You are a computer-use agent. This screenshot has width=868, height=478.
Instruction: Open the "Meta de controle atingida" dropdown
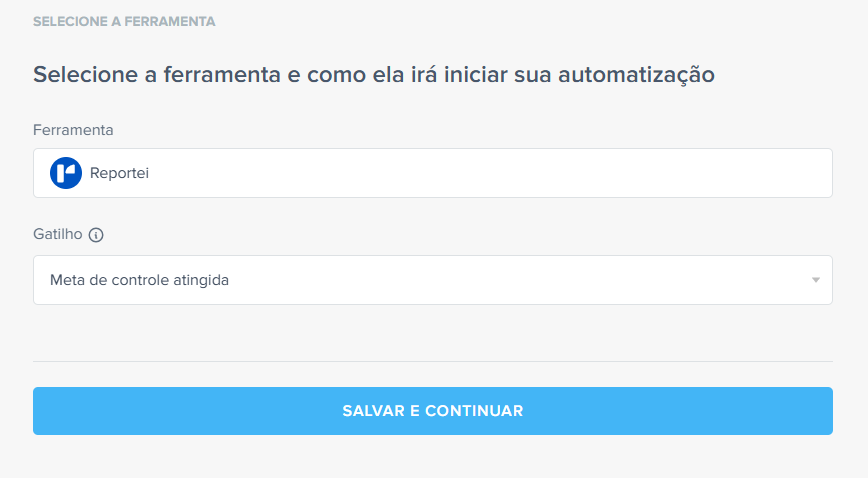(x=432, y=280)
